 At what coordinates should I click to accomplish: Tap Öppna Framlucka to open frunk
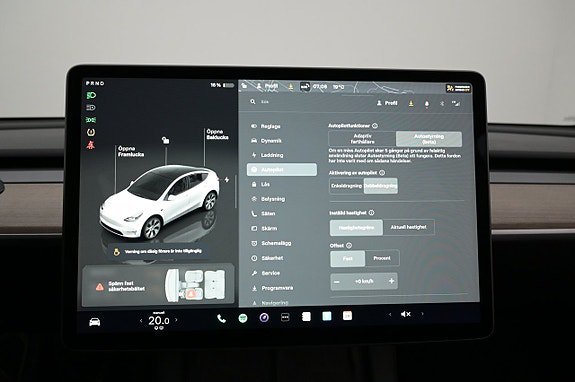[131, 151]
